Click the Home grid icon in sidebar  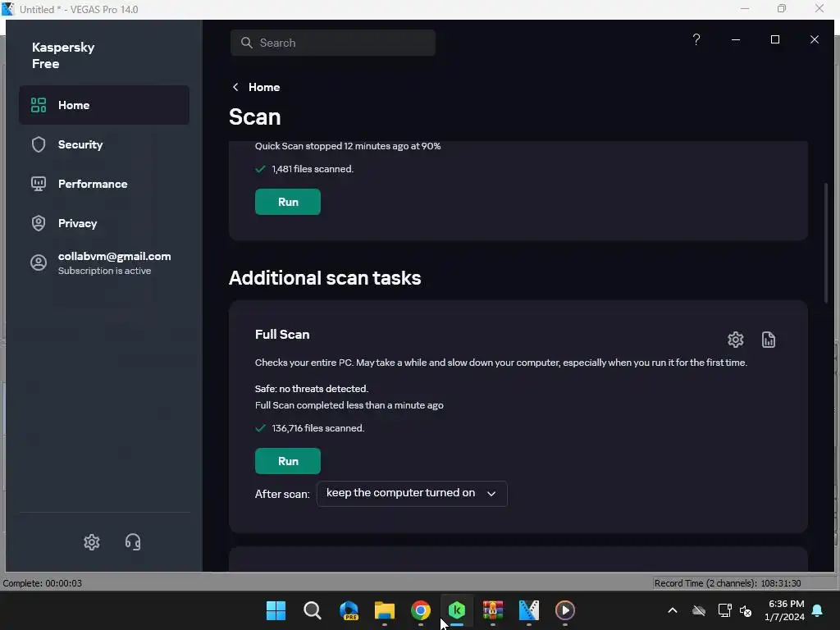coord(39,105)
